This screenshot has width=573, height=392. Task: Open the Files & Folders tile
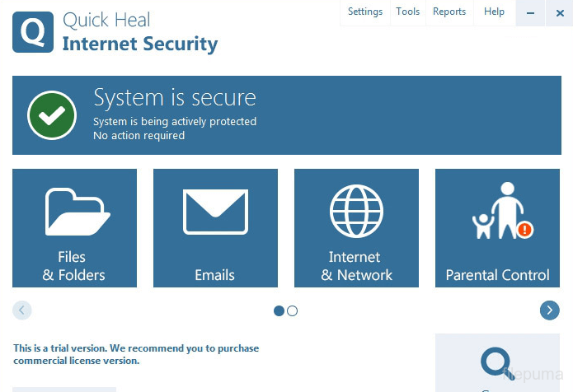click(x=74, y=228)
